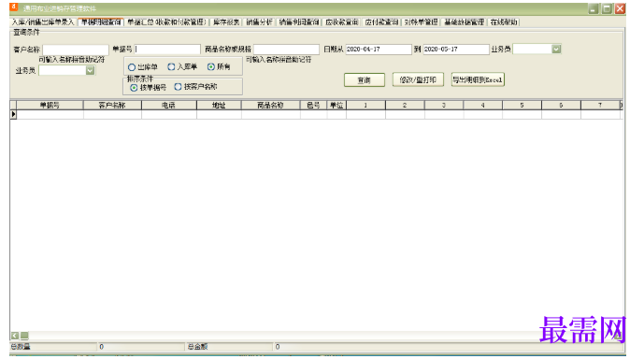
Task: Click the 色号 column header
Action: click(x=313, y=105)
